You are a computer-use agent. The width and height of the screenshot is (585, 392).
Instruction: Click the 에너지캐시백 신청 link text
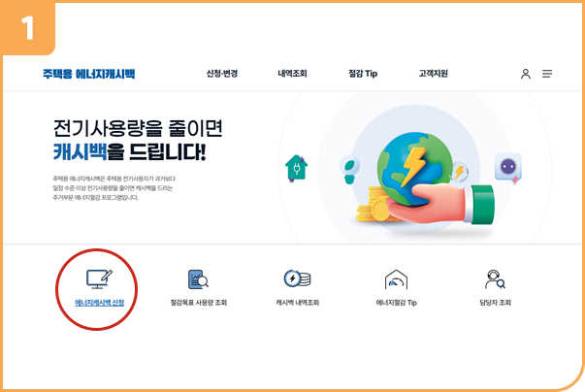tap(99, 303)
